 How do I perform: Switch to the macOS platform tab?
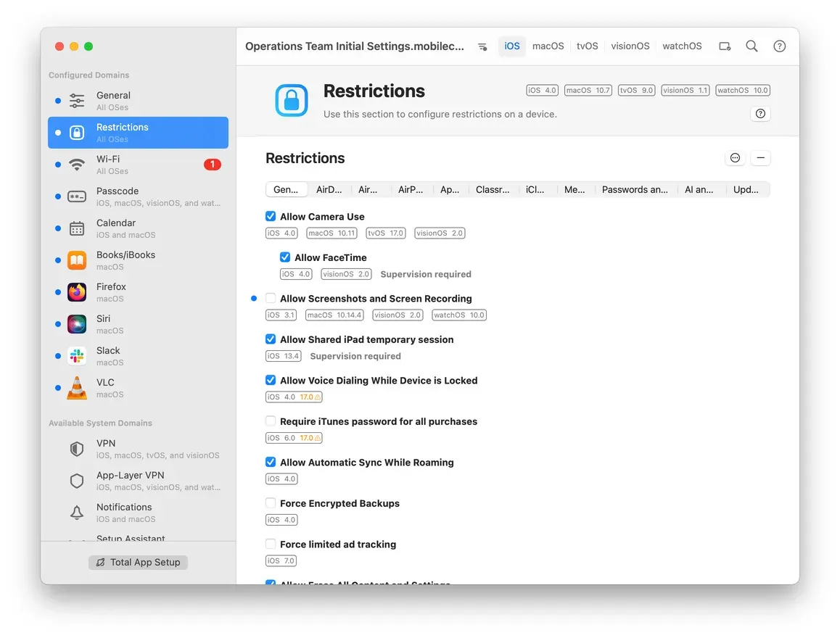tap(548, 46)
